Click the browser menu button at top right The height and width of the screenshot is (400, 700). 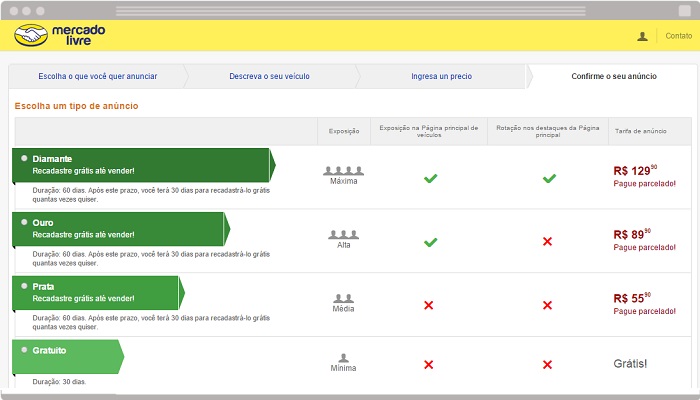coord(684,11)
